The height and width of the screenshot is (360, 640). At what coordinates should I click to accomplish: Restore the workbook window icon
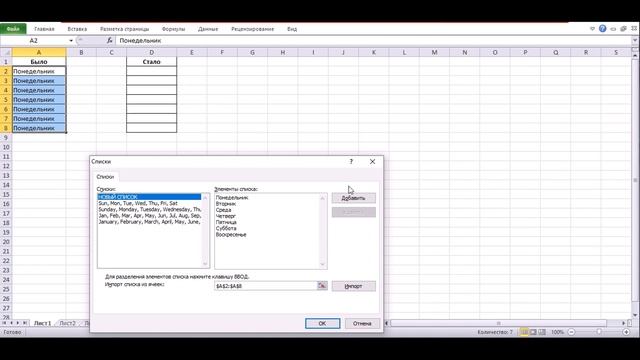pyautogui.click(x=623, y=29)
